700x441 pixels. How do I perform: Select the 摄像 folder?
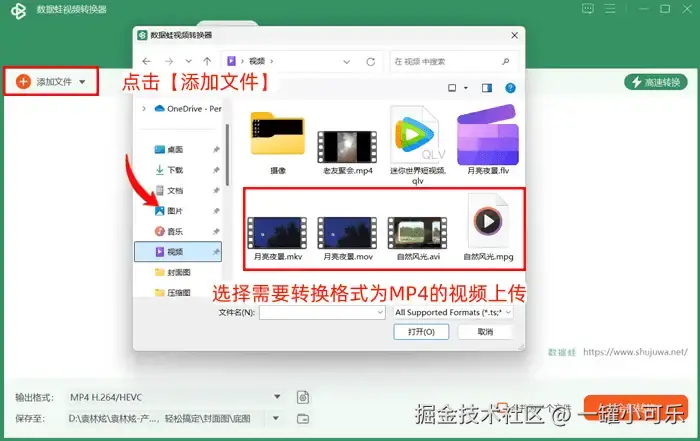pos(278,143)
